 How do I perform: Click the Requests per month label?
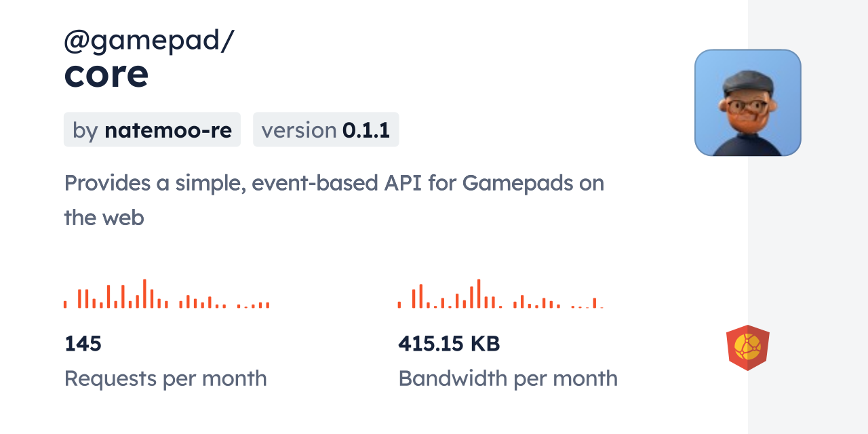click(x=165, y=378)
